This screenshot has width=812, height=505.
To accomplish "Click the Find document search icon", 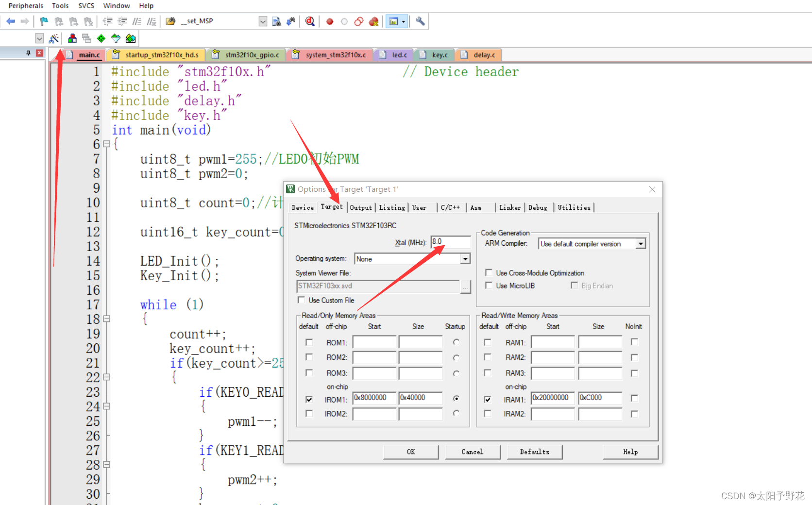I will [276, 21].
